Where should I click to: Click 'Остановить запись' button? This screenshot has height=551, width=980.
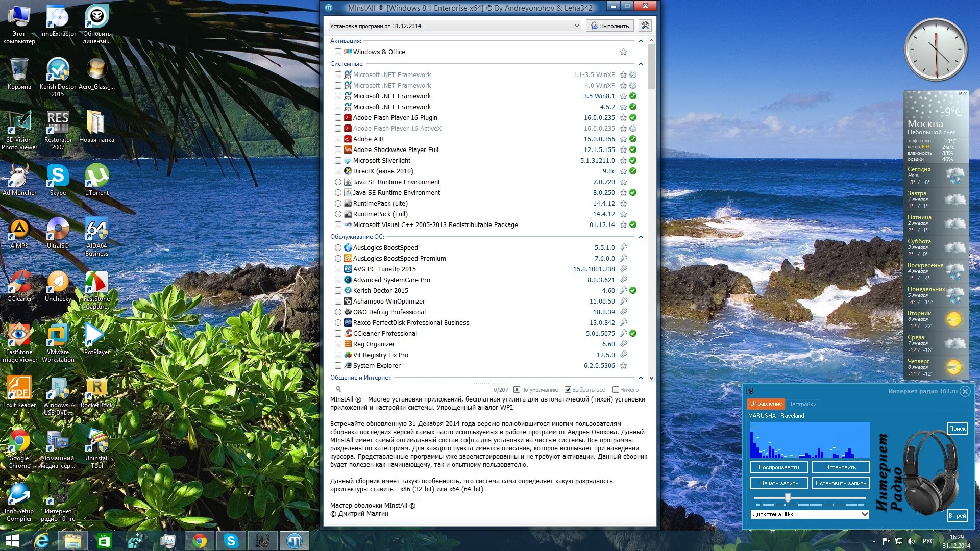(x=841, y=483)
